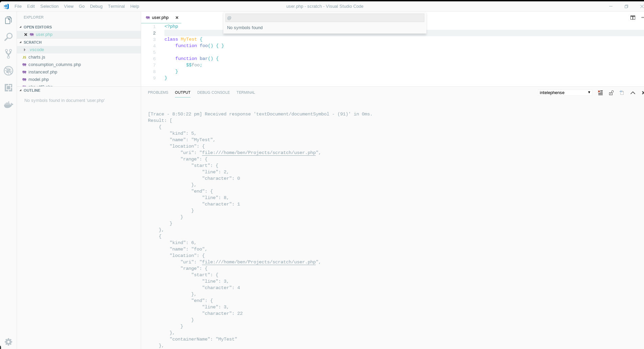Follow the file:///home/ben/Projects/scratch/user.php link

click(259, 153)
